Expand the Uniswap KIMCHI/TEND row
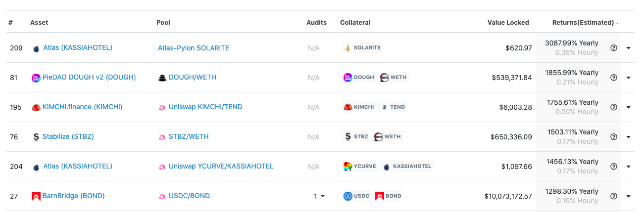The image size is (644, 212). pos(628,107)
